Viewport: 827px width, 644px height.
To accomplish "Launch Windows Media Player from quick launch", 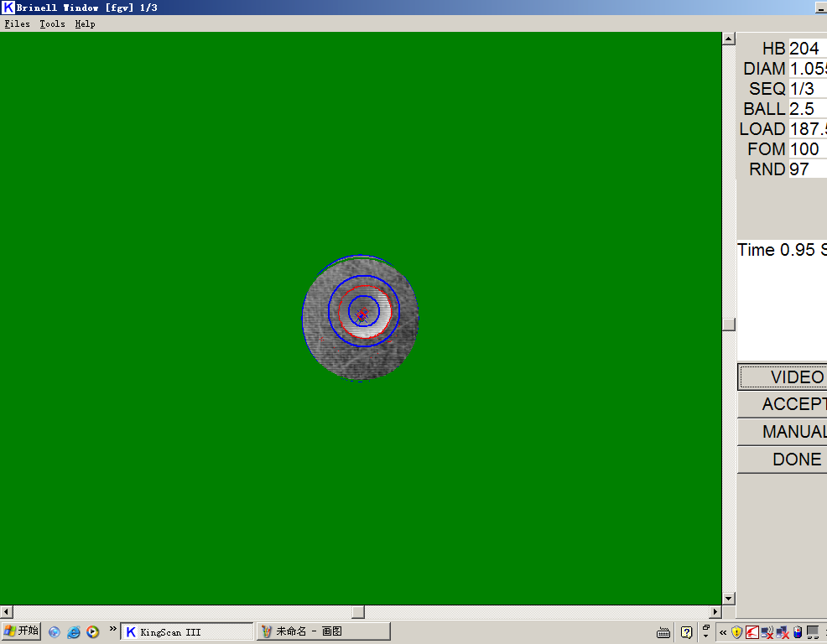I will pos(92,631).
